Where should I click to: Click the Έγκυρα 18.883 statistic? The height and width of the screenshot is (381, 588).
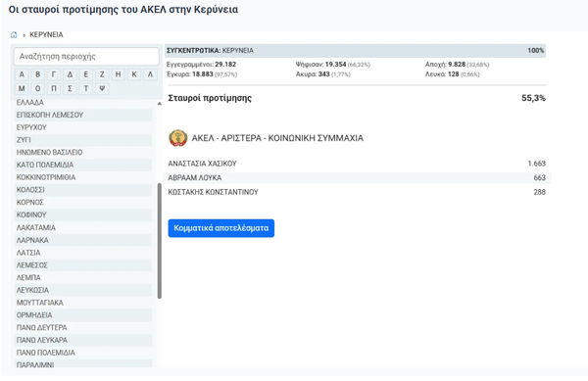pos(202,74)
